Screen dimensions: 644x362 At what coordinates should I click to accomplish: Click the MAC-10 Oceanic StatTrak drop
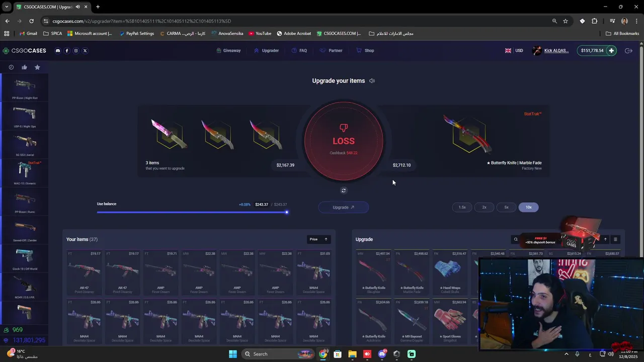tap(25, 173)
